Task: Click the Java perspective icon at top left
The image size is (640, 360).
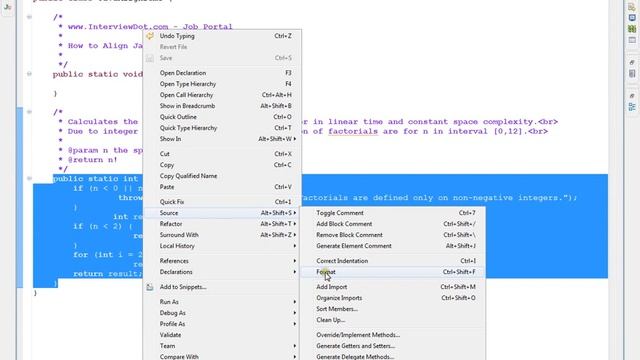Action: pyautogui.click(x=7, y=7)
